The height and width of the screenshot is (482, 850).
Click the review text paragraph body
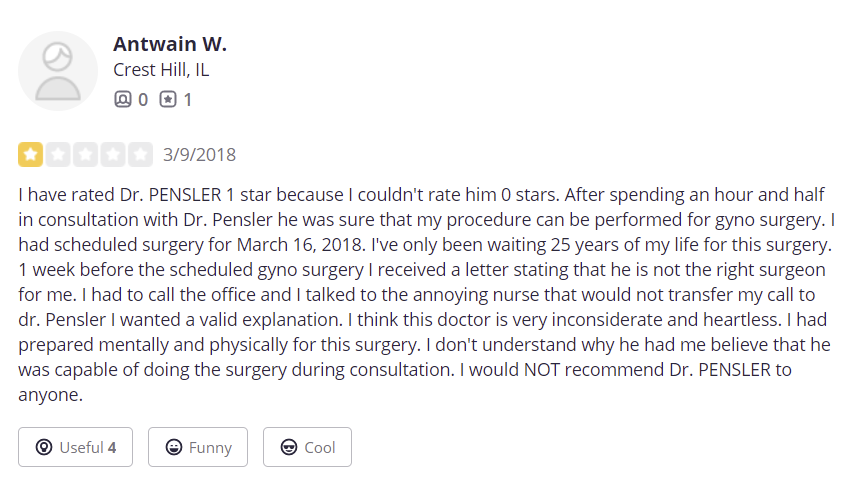click(x=424, y=292)
